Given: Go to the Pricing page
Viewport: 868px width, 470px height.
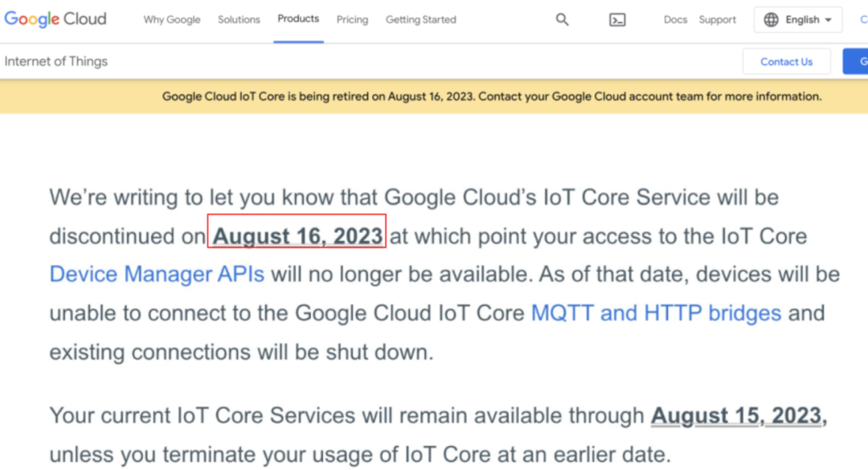Looking at the screenshot, I should click(x=352, y=20).
